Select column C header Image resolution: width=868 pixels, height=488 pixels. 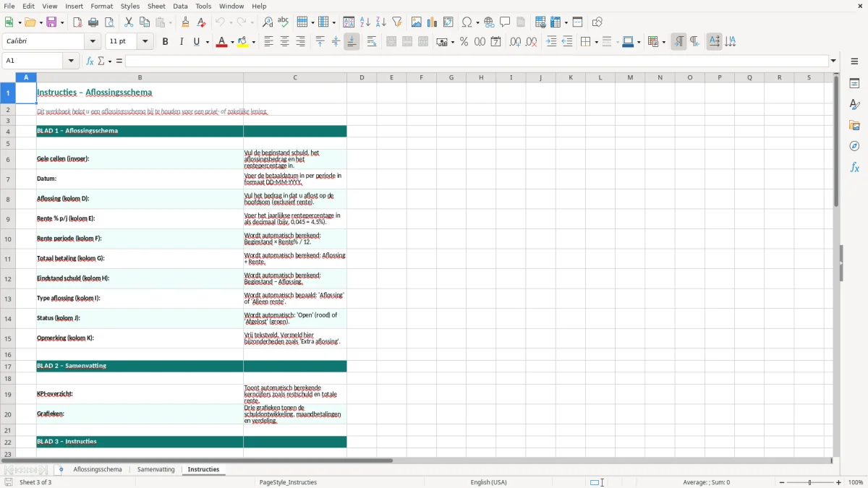[295, 77]
